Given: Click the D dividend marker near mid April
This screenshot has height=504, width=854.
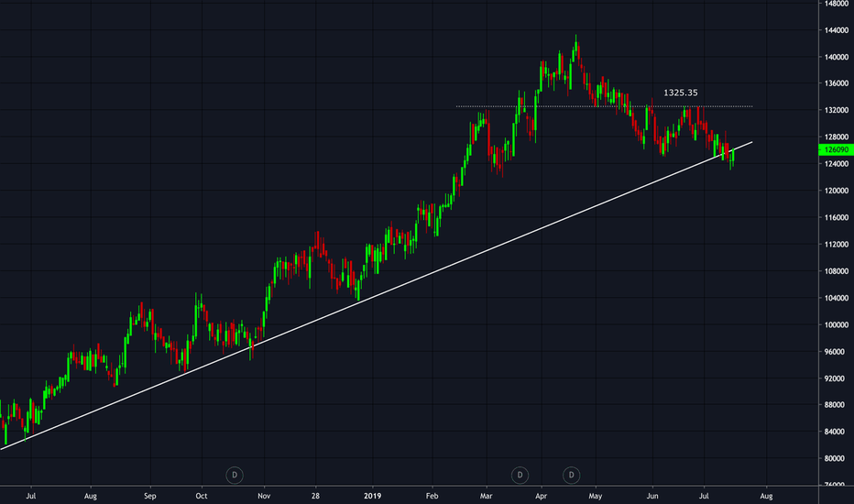Looking at the screenshot, I should pos(572,475).
